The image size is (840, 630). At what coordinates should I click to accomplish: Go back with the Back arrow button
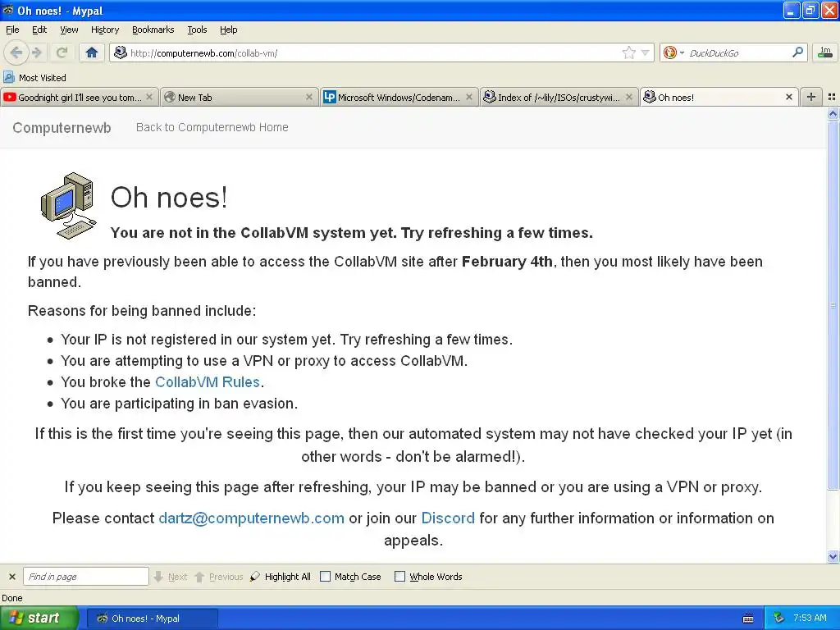[16, 52]
